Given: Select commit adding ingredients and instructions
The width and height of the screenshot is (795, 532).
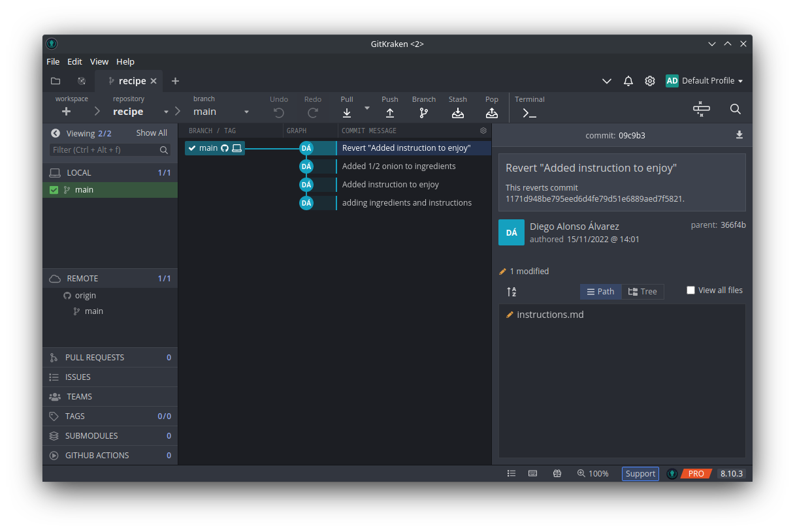Looking at the screenshot, I should pyautogui.click(x=407, y=203).
